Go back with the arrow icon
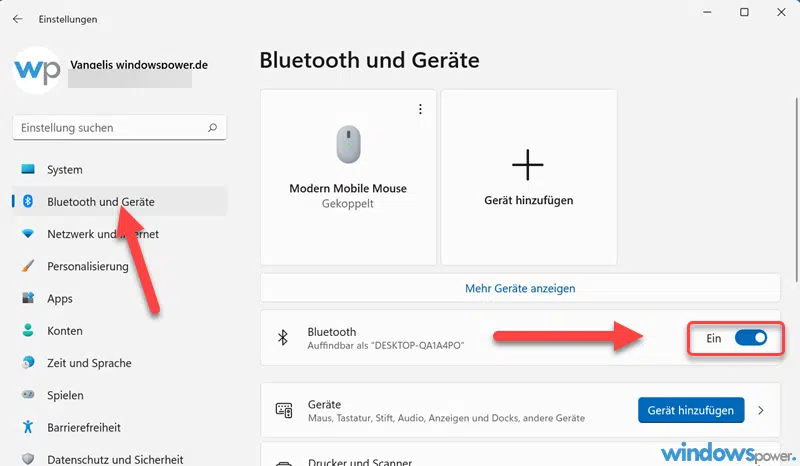The height and width of the screenshot is (466, 800). (x=18, y=19)
